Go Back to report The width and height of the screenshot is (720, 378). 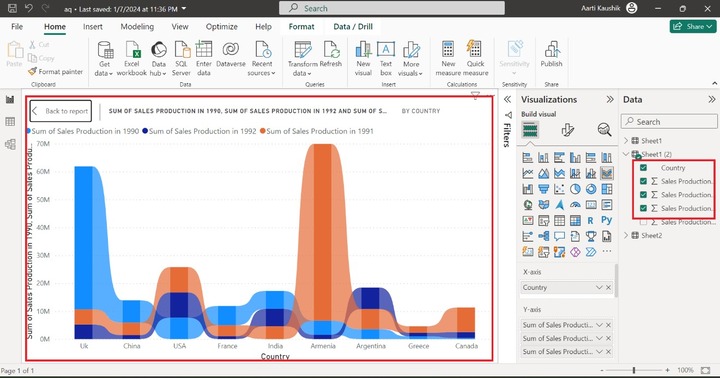[61, 111]
